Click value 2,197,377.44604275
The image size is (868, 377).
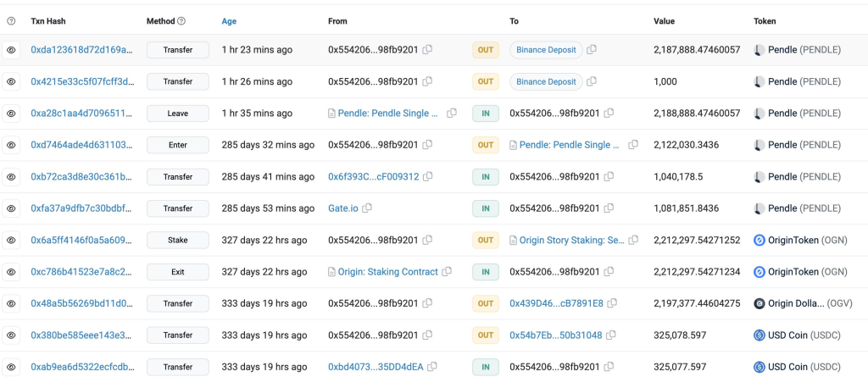pyautogui.click(x=697, y=303)
